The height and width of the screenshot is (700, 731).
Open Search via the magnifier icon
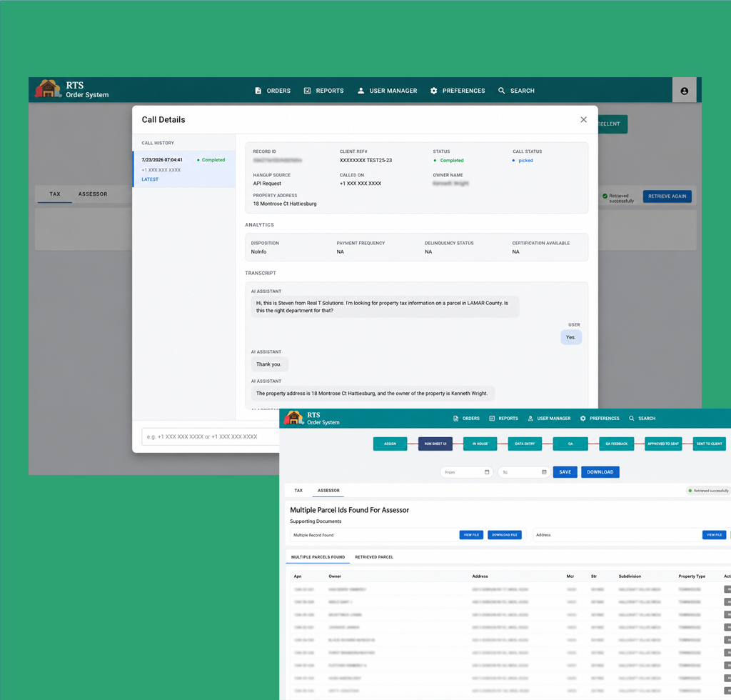(x=502, y=91)
